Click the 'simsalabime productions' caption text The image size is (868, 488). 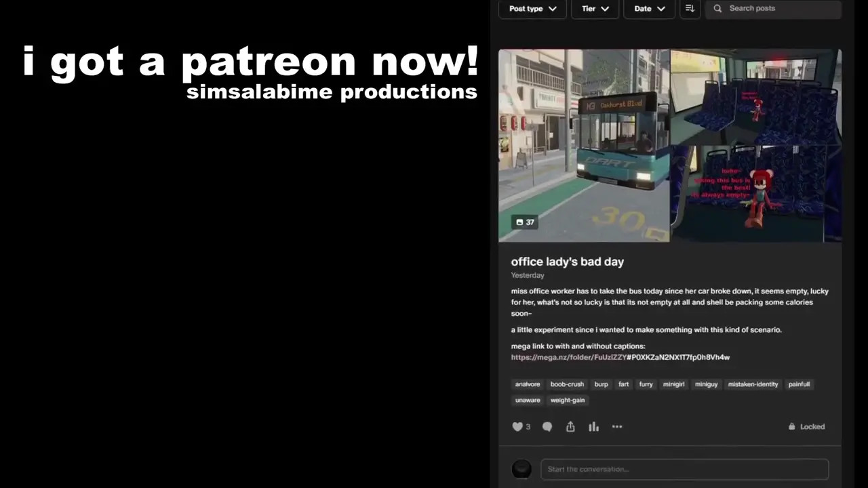coord(332,91)
